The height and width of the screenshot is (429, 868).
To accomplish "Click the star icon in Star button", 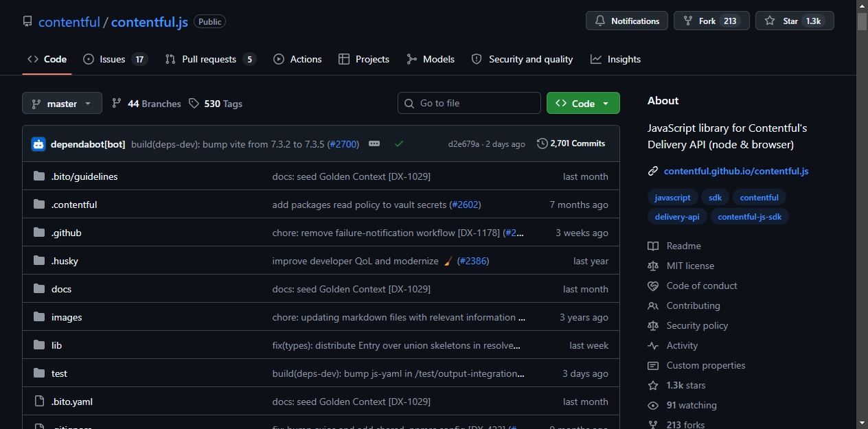I will (x=770, y=21).
